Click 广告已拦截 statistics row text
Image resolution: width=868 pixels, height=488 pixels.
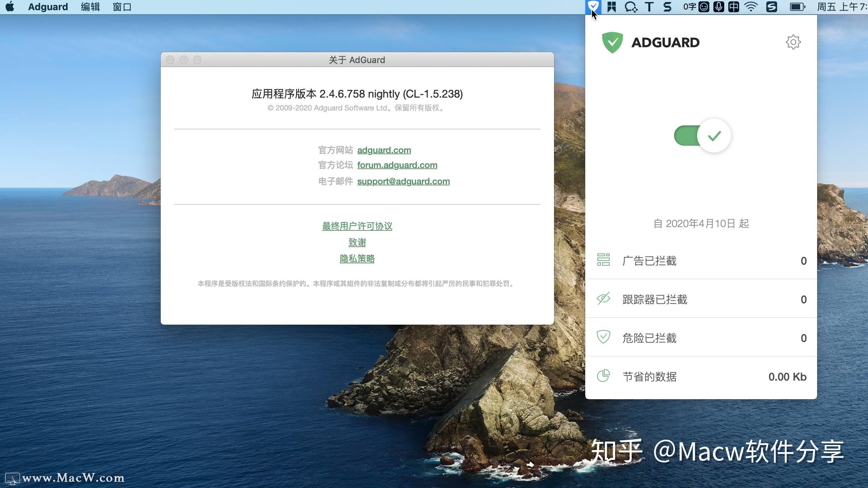[x=649, y=261]
